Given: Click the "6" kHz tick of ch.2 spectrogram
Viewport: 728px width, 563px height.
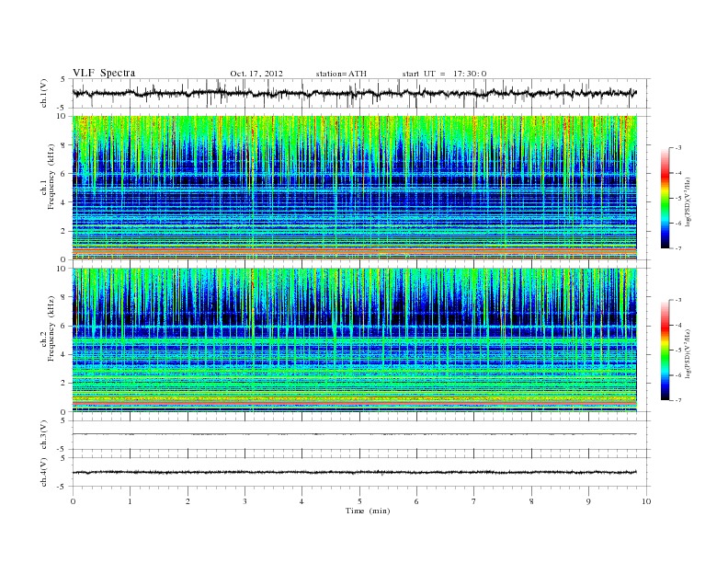Looking at the screenshot, I should pyautogui.click(x=63, y=326).
